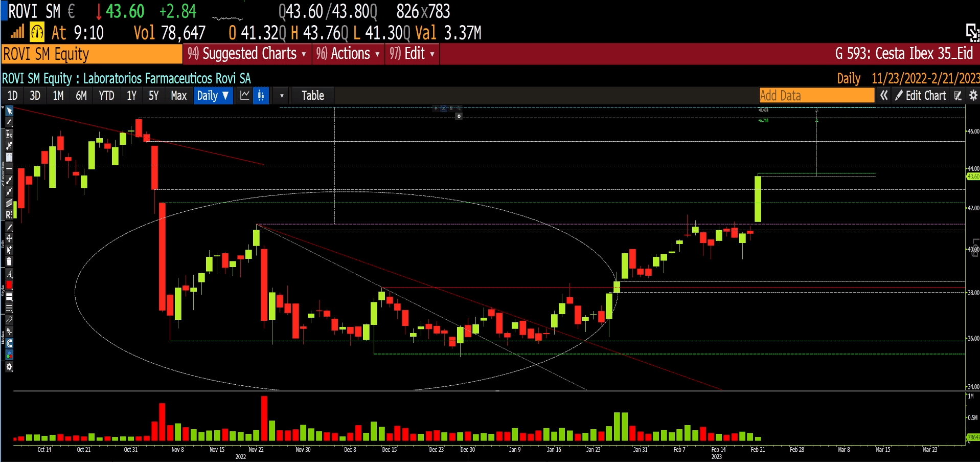Select the 6M time range tab
Viewport: 980px width, 462px height.
(x=81, y=95)
